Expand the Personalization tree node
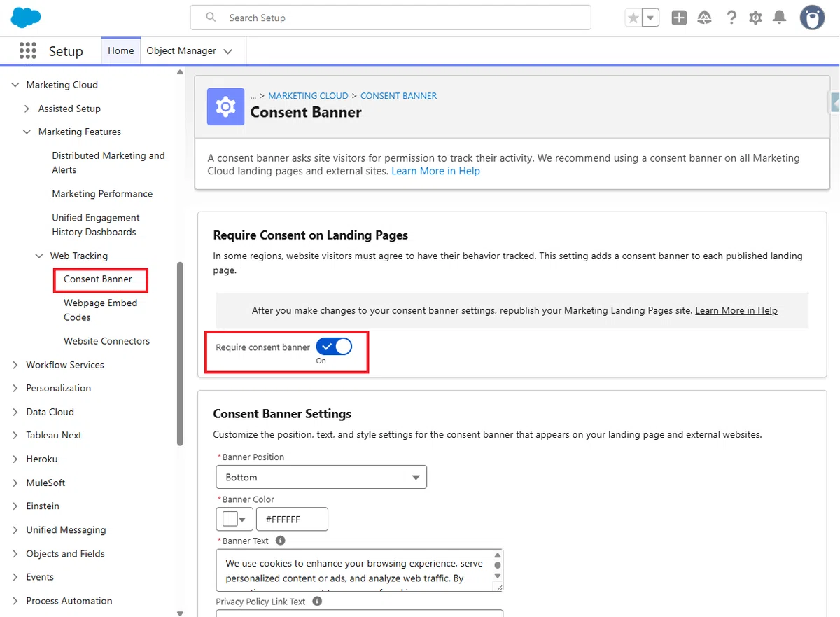The height and width of the screenshot is (617, 840). [15, 388]
